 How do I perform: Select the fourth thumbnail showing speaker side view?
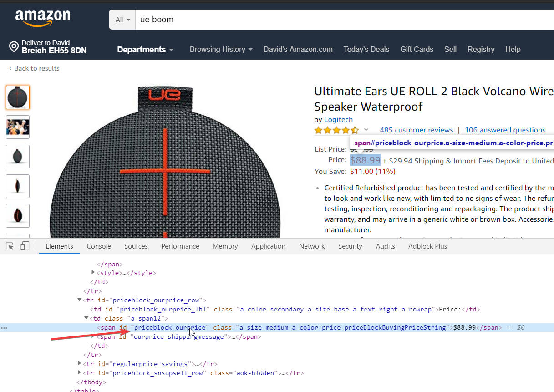tap(18, 186)
